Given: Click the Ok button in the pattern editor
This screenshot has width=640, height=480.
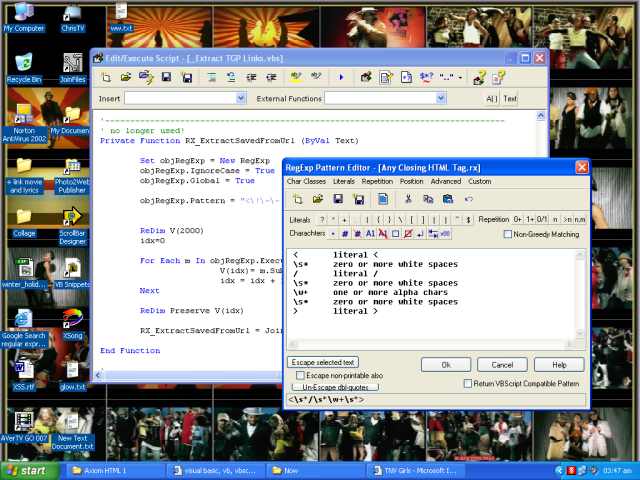Looking at the screenshot, I should [446, 365].
